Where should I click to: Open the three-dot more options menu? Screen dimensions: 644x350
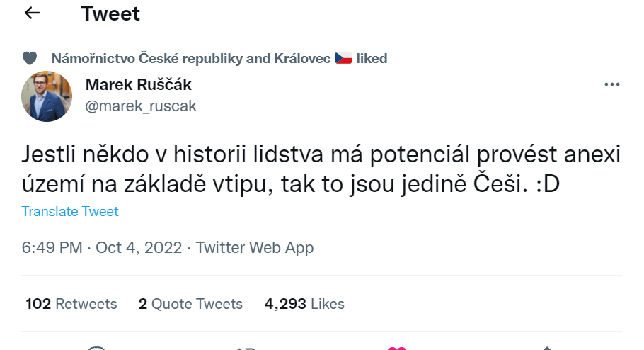[611, 85]
